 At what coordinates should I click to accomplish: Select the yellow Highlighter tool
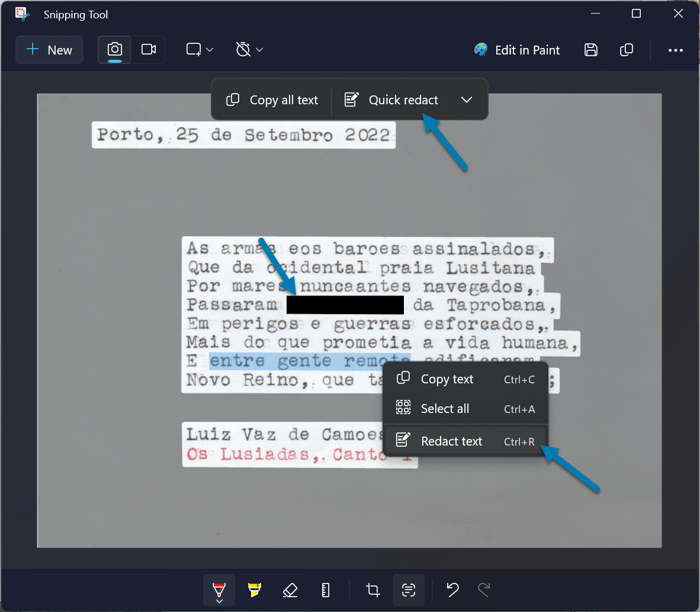click(x=255, y=590)
